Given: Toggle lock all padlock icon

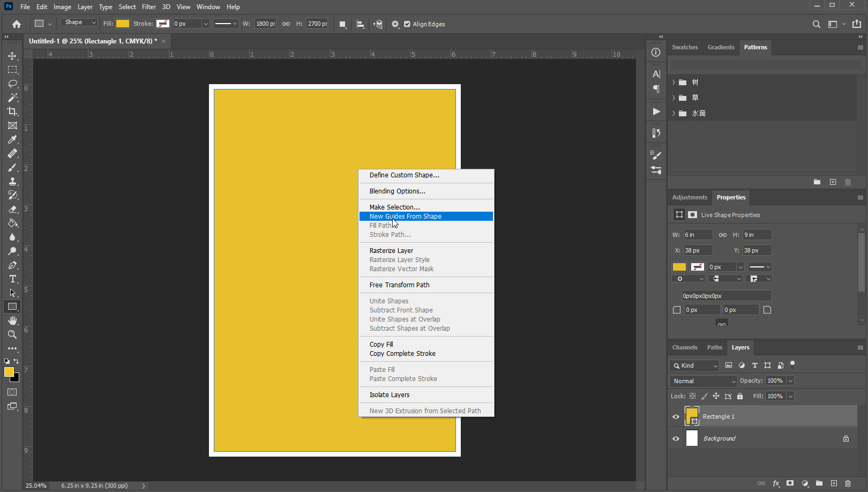Looking at the screenshot, I should click(740, 396).
